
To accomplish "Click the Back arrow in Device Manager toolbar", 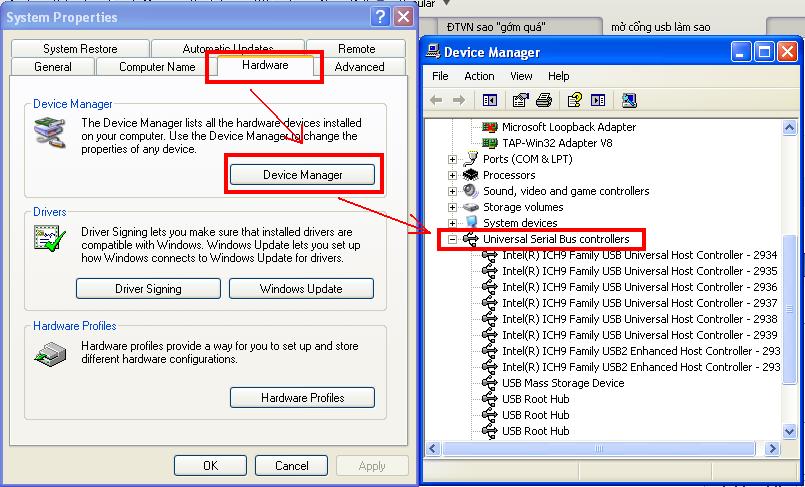I will [436, 100].
